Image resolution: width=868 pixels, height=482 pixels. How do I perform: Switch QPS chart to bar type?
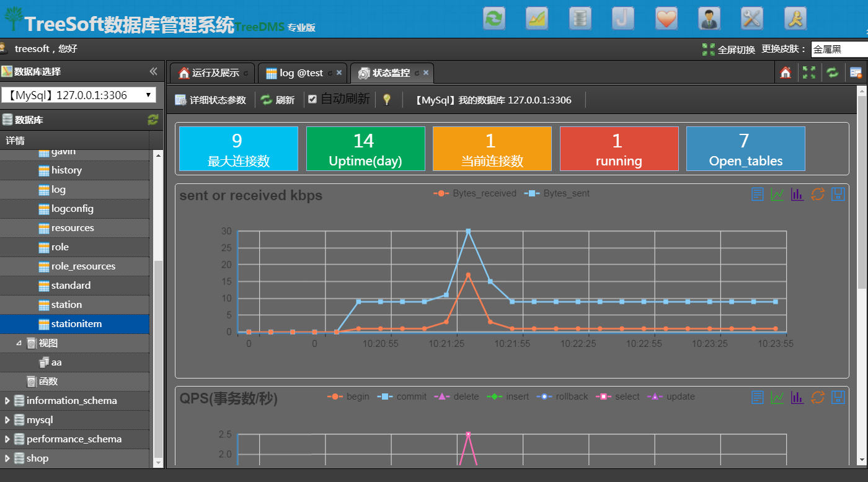(x=797, y=397)
